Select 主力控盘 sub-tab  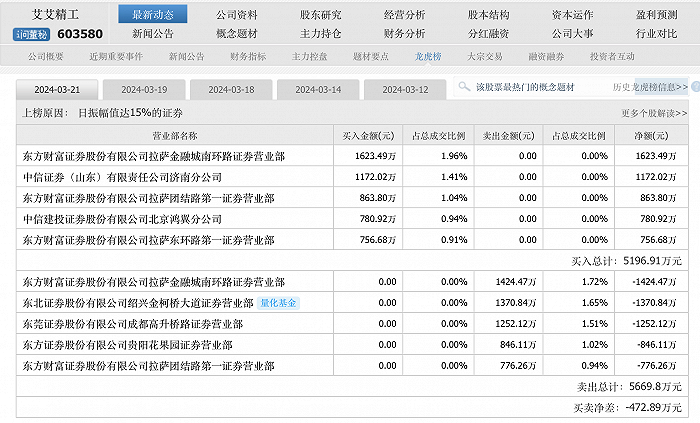click(309, 57)
